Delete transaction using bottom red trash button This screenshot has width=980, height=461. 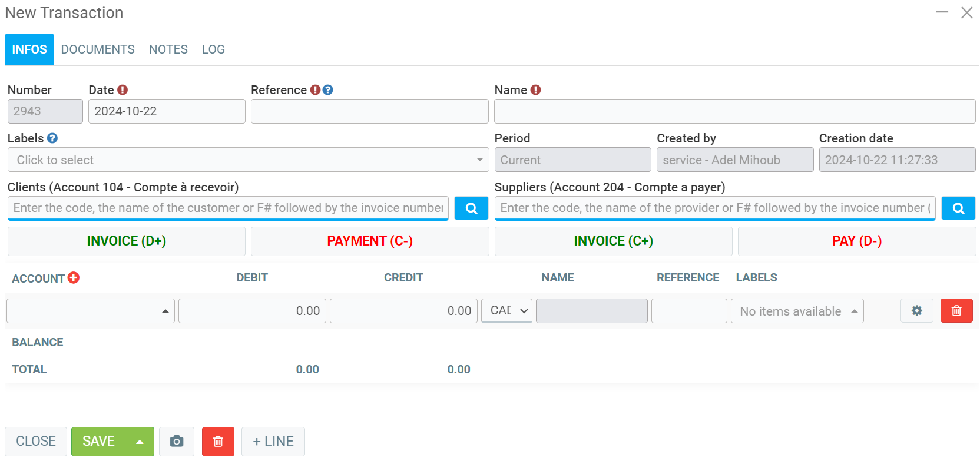click(218, 442)
